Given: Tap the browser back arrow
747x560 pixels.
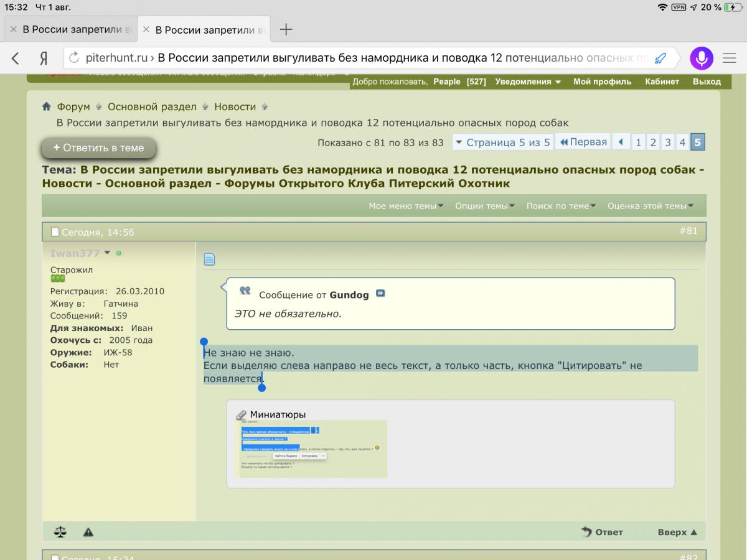Looking at the screenshot, I should tap(16, 58).
